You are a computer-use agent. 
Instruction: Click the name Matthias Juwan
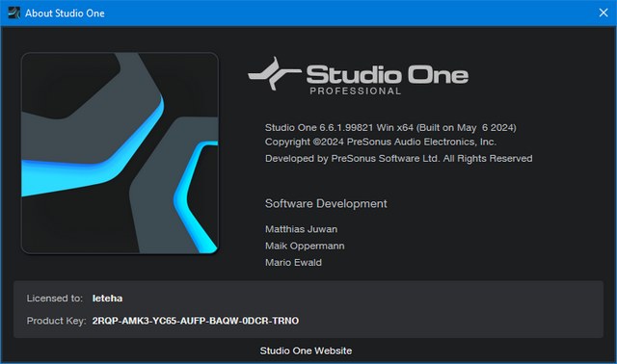(301, 229)
